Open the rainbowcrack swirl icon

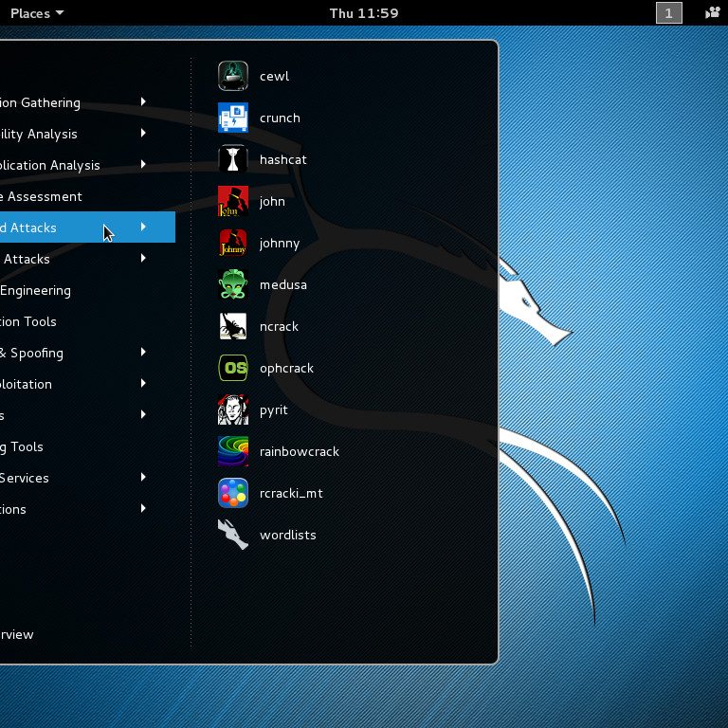[x=233, y=451]
